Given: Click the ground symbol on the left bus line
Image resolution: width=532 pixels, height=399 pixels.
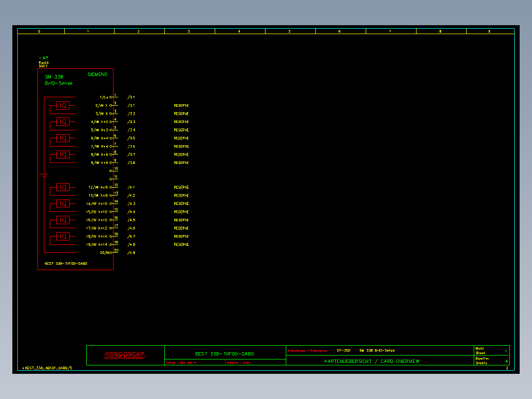Looking at the screenshot, I should point(44,175).
